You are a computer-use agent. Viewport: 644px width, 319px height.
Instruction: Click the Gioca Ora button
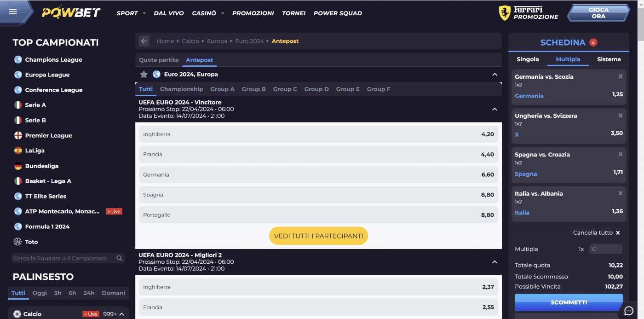(598, 13)
